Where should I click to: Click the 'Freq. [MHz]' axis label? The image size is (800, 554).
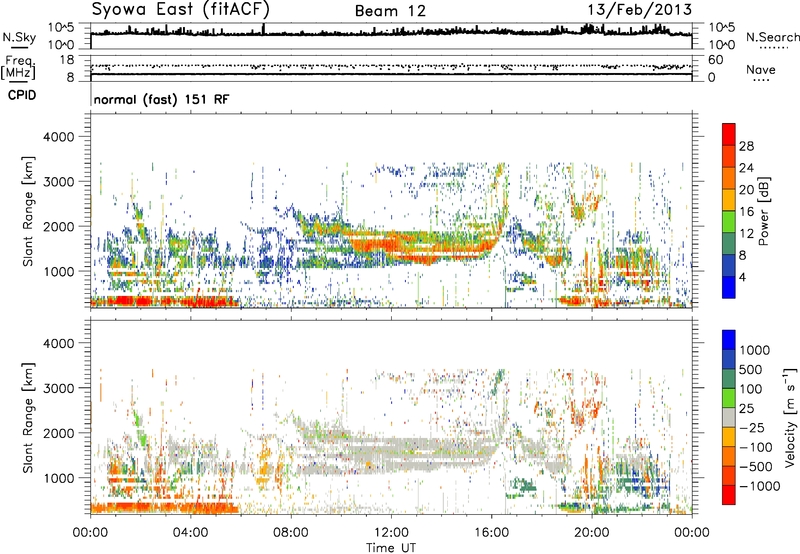pyautogui.click(x=18, y=67)
